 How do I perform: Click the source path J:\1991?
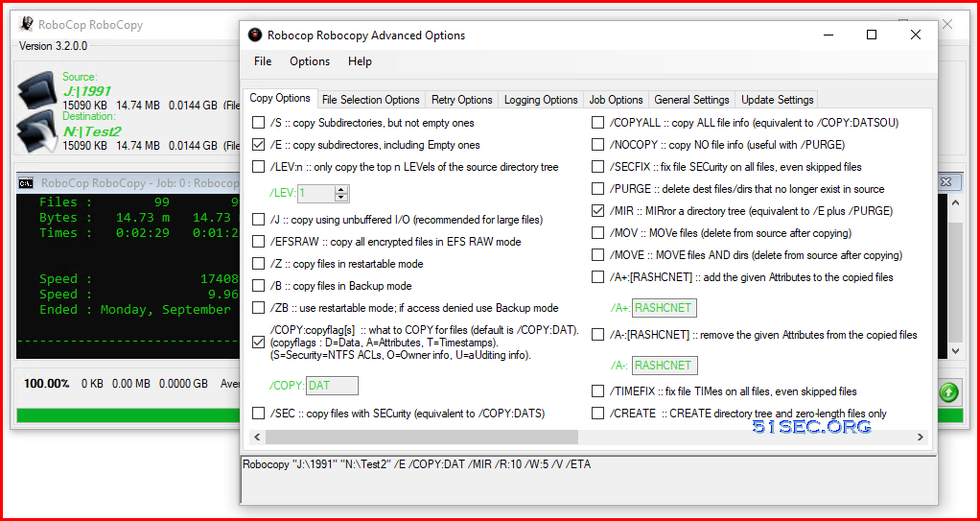[x=87, y=91]
